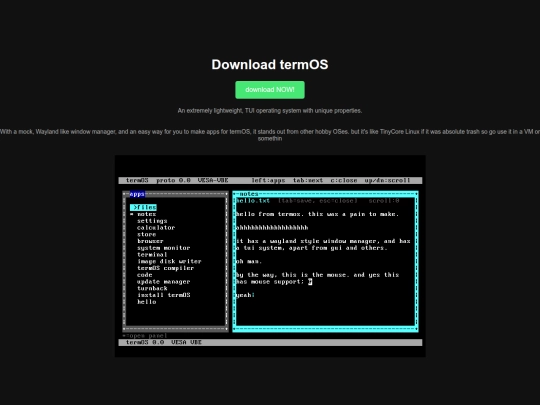The width and height of the screenshot is (540, 405).
Task: Click the termOS screenshot image
Action: point(270,256)
